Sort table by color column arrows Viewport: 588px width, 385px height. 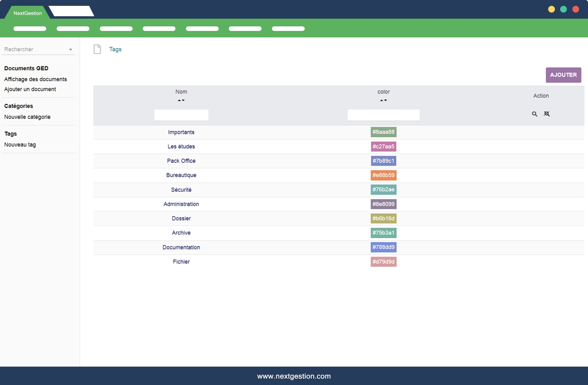383,100
